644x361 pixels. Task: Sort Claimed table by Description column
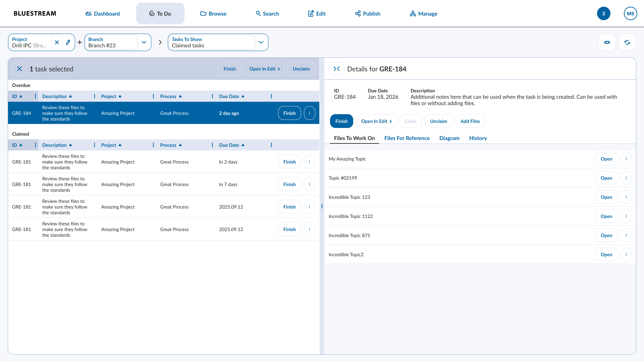pyautogui.click(x=57, y=145)
